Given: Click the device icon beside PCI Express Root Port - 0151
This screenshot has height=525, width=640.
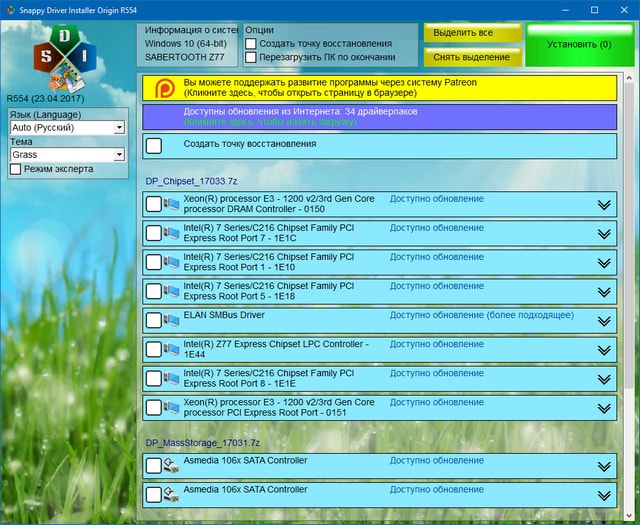Looking at the screenshot, I should pyautogui.click(x=171, y=407).
